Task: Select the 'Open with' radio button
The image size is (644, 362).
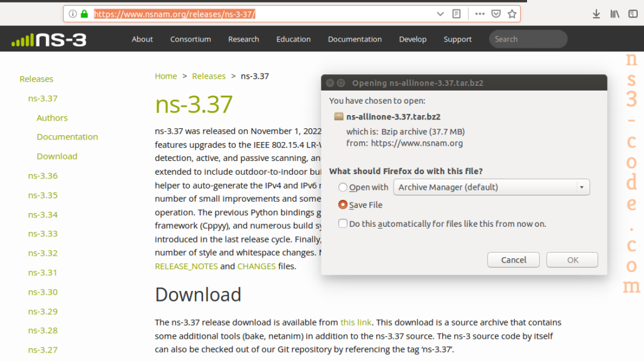Action: 343,187
